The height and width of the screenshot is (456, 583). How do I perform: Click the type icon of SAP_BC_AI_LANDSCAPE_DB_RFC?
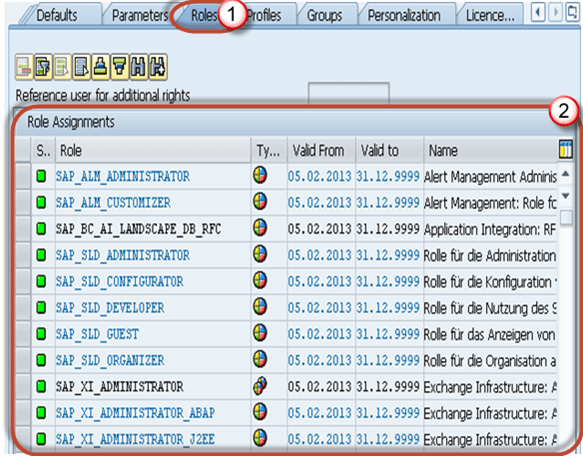[x=260, y=228]
